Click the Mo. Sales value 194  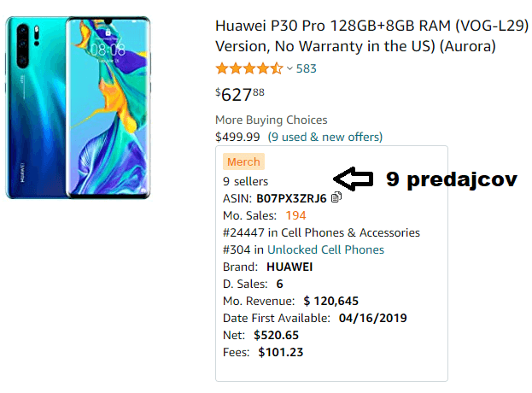(295, 215)
